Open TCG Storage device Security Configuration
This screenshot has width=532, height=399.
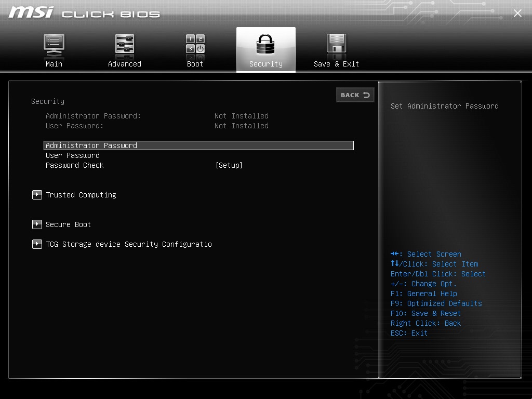pyautogui.click(x=129, y=244)
